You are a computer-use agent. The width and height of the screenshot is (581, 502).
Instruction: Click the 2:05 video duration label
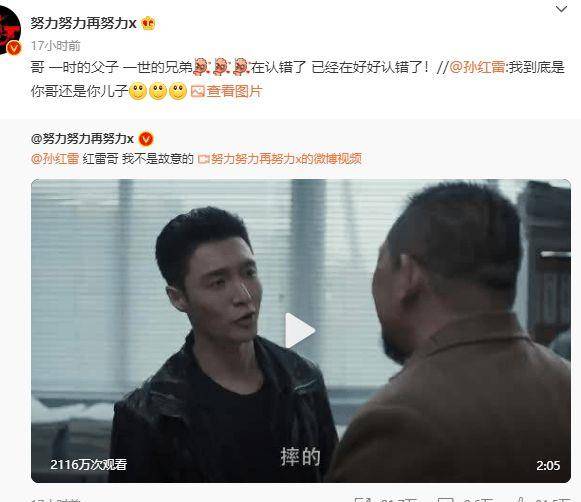(548, 465)
